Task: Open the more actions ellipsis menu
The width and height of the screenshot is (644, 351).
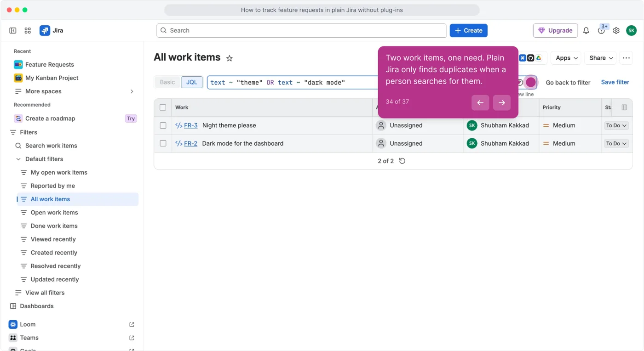Action: tap(626, 58)
